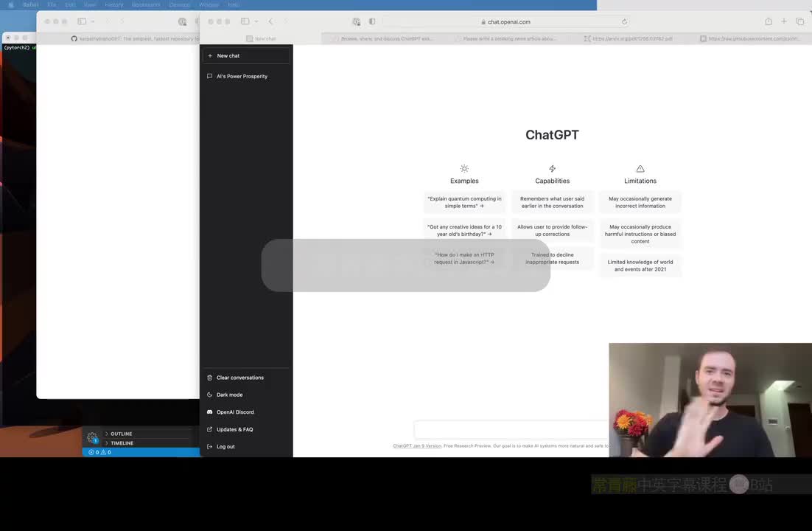Image resolution: width=812 pixels, height=531 pixels.
Task: Switch to the arxiv.org PDF tab
Action: (x=628, y=38)
